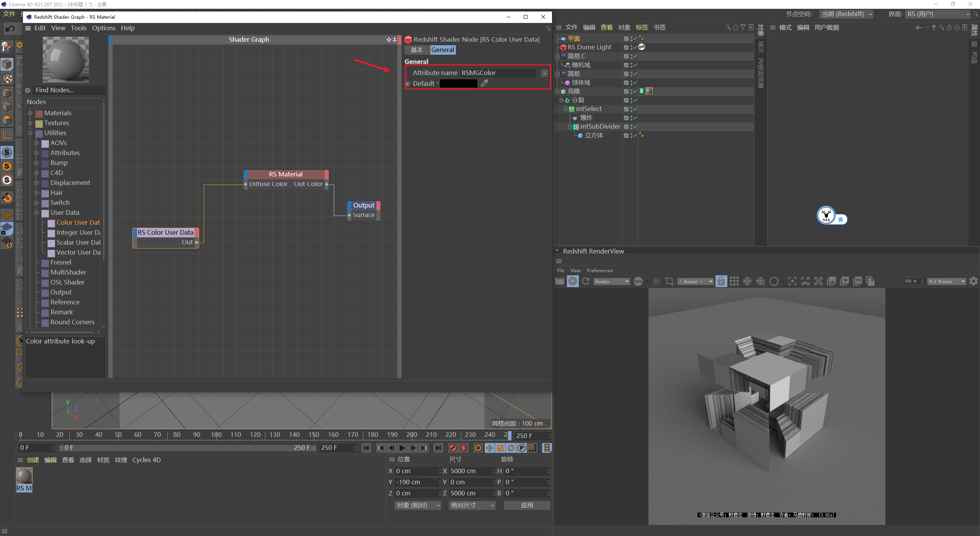980x536 pixels.
Task: Click the black Default color swatch
Action: pos(458,83)
